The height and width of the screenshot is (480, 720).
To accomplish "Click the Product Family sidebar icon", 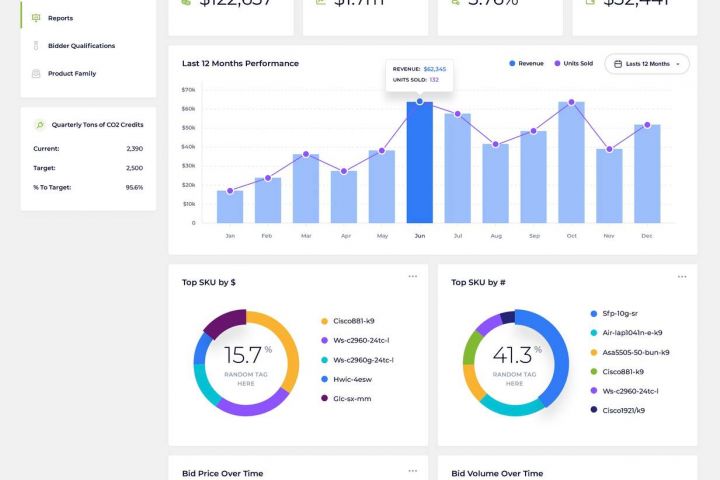I will pos(36,73).
